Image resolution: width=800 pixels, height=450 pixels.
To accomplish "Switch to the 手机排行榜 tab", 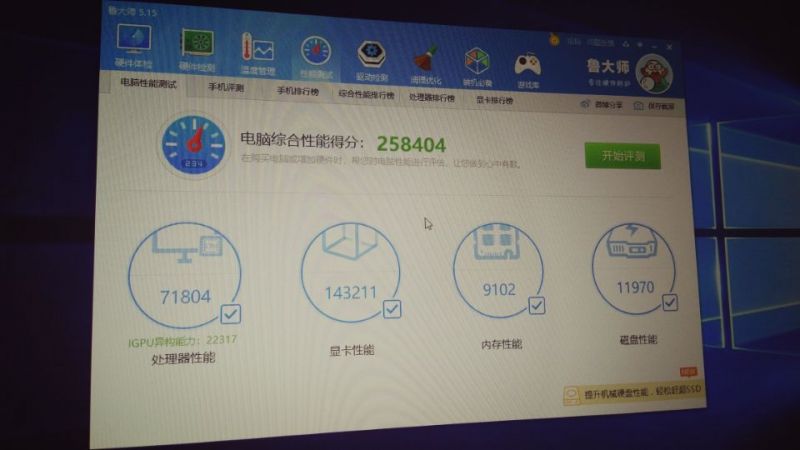I will tap(297, 91).
